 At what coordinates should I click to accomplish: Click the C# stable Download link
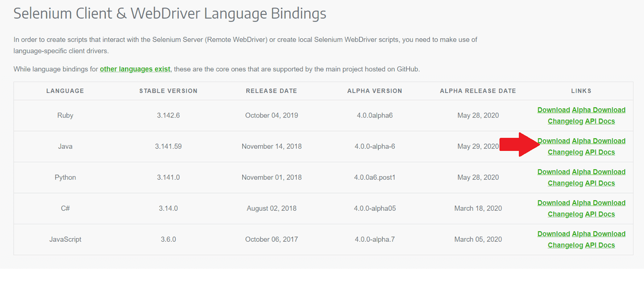click(553, 203)
